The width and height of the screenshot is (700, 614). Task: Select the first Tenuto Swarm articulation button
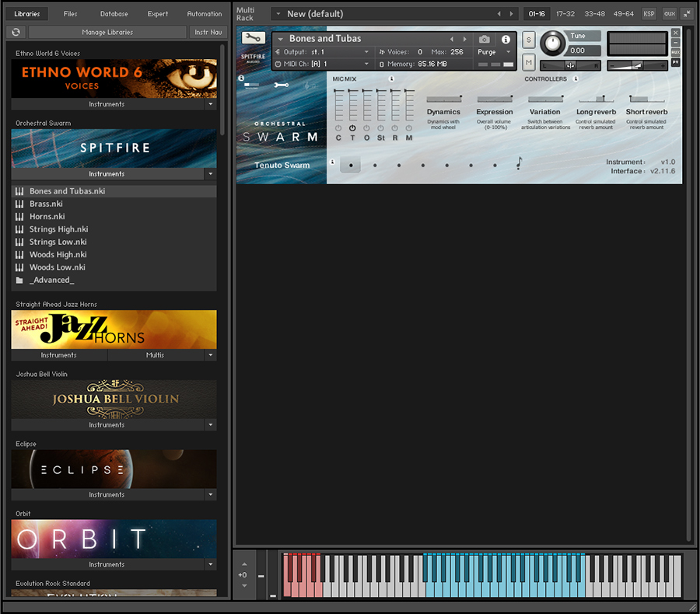(x=351, y=165)
